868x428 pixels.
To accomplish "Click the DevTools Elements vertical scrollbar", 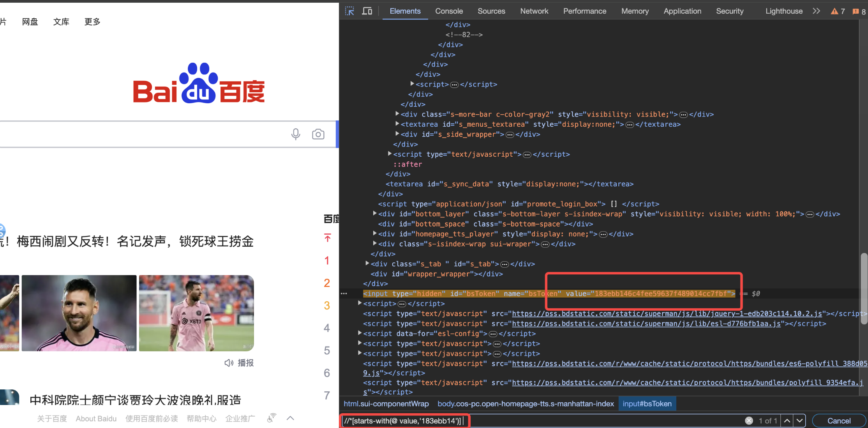I will tap(864, 288).
